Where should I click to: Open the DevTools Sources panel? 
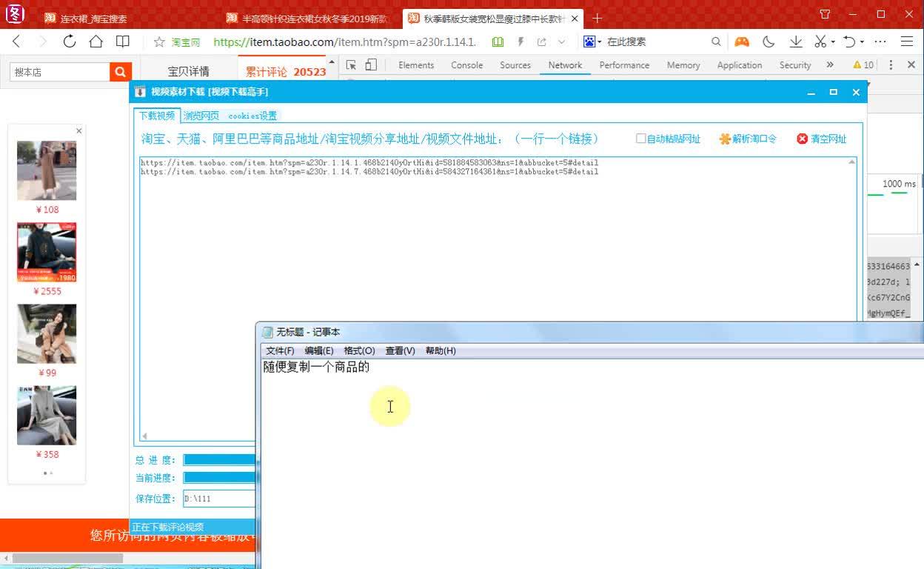coord(515,65)
